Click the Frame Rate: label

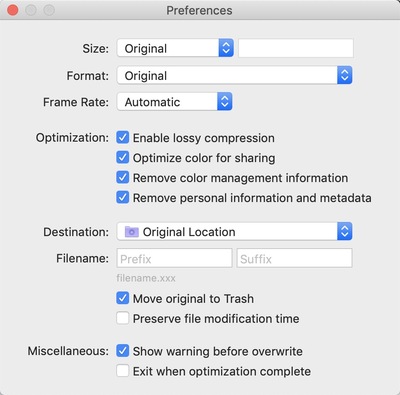(76, 102)
